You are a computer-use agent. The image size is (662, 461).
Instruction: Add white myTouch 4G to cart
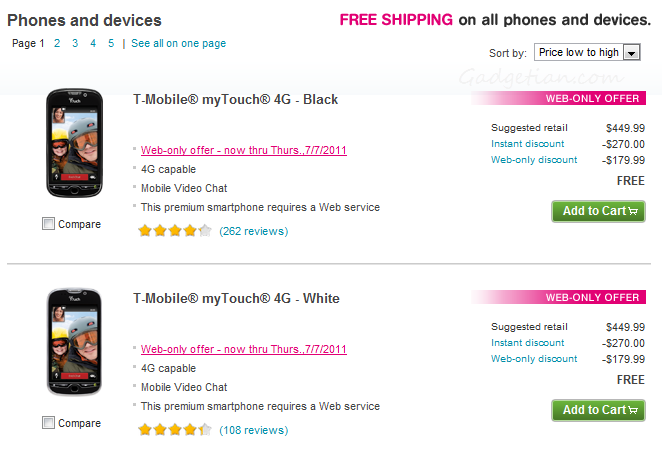tap(598, 410)
